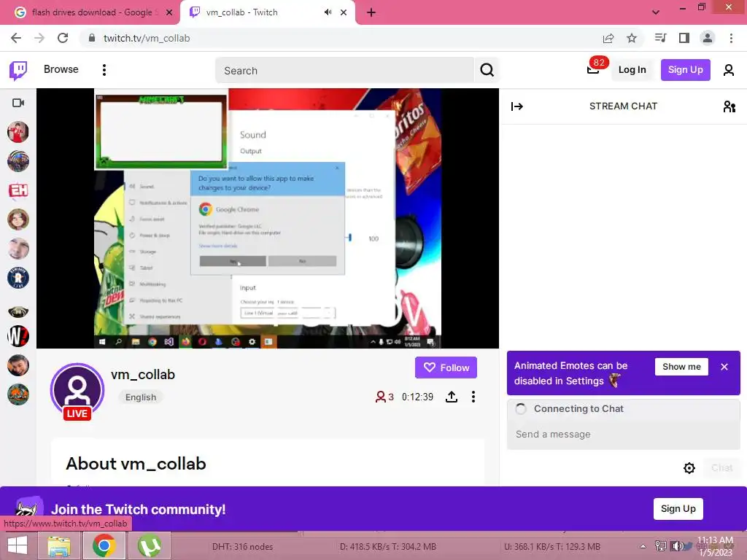The height and width of the screenshot is (560, 747).
Task: Click the site lock security icon
Action: (x=92, y=38)
